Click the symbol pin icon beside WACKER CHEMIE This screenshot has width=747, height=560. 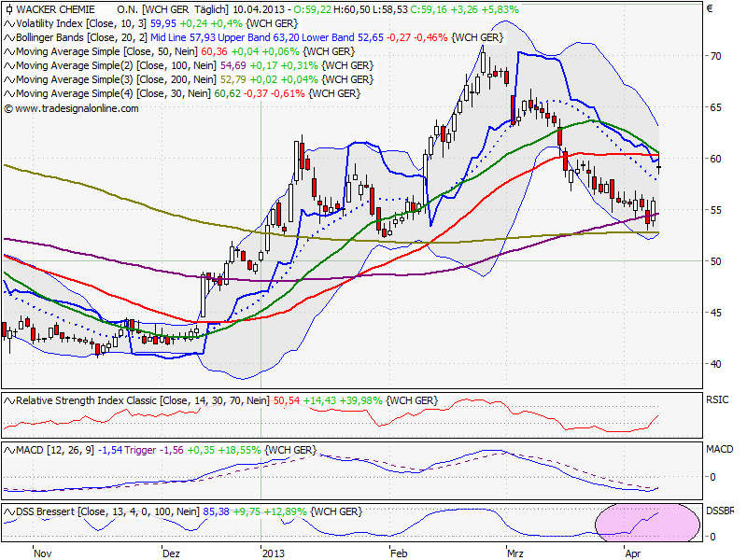pyautogui.click(x=7, y=8)
